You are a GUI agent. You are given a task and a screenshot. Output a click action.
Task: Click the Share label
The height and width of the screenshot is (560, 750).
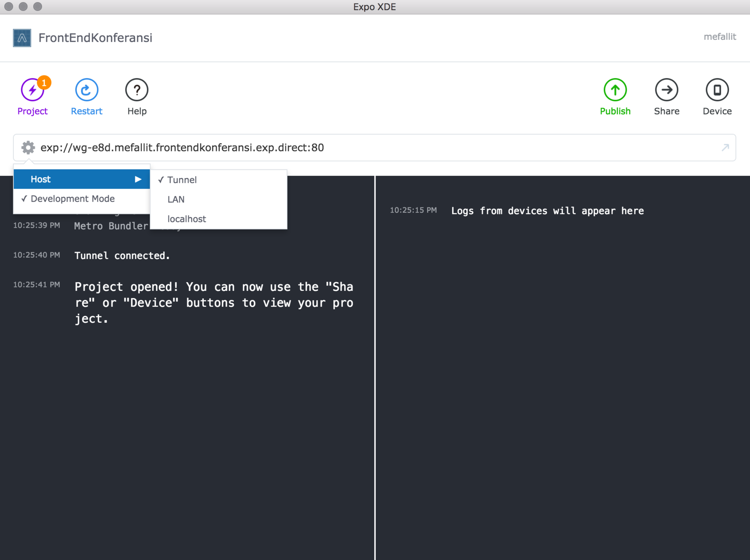coord(666,111)
